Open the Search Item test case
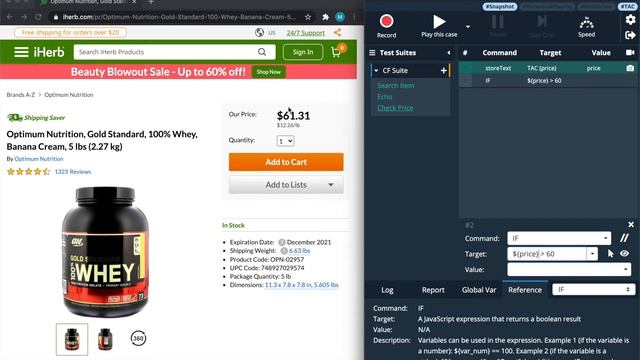Screen dimensions: 640x360 click(x=396, y=86)
